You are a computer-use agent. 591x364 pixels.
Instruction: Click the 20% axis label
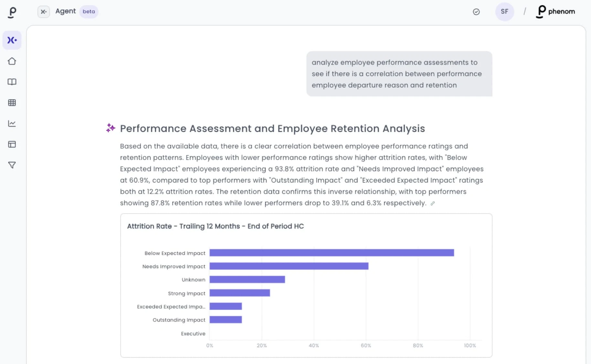(x=262, y=346)
